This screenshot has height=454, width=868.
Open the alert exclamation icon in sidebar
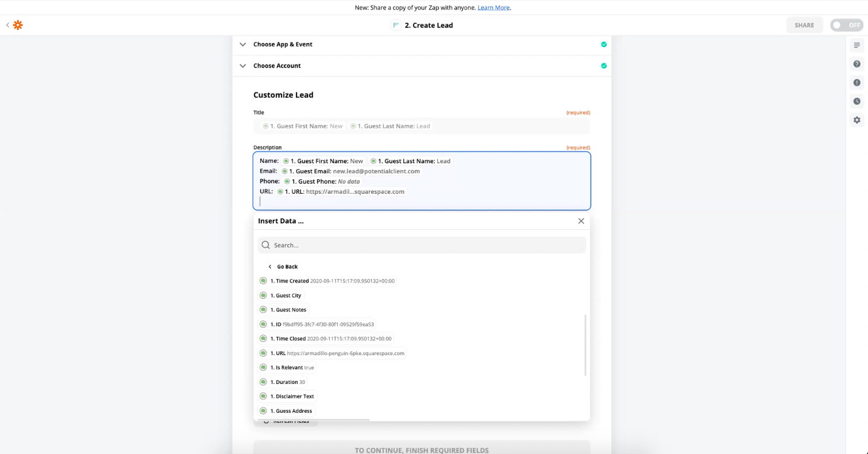point(857,83)
